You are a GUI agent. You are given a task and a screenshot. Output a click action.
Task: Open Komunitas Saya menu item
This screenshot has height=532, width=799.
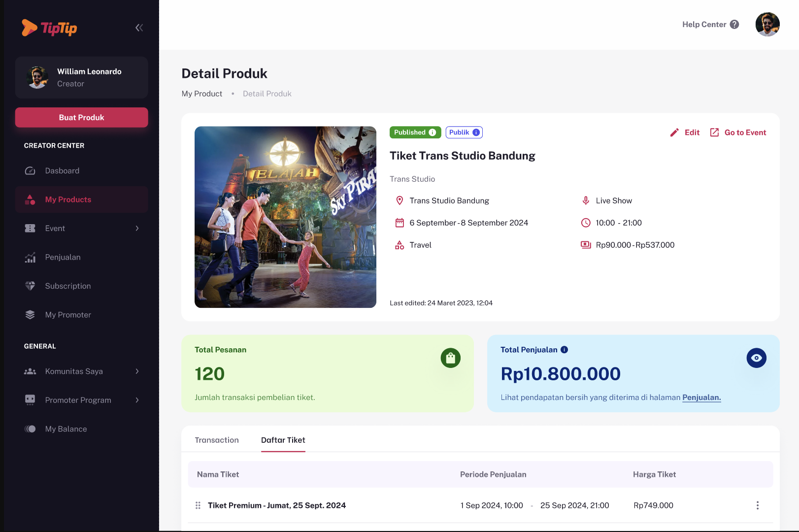coord(82,371)
